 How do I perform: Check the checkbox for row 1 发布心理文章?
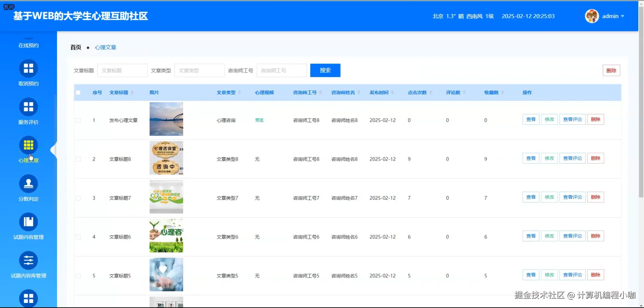coord(78,120)
